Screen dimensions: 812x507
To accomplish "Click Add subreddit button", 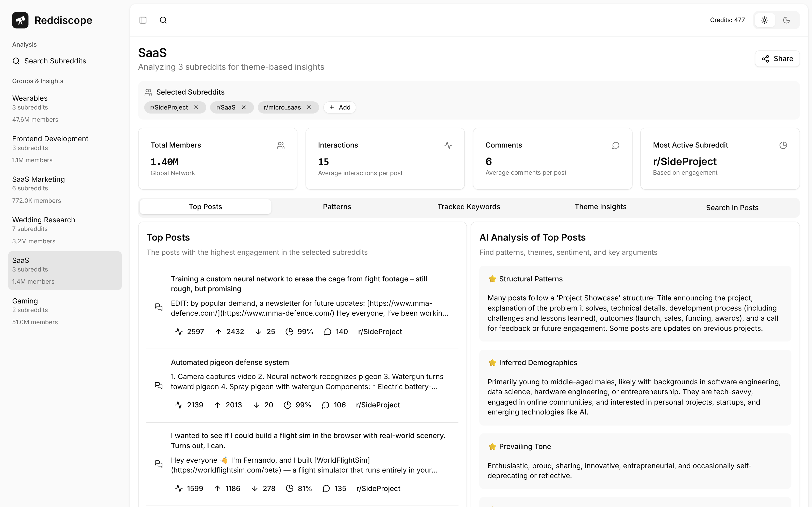I will click(x=340, y=107).
